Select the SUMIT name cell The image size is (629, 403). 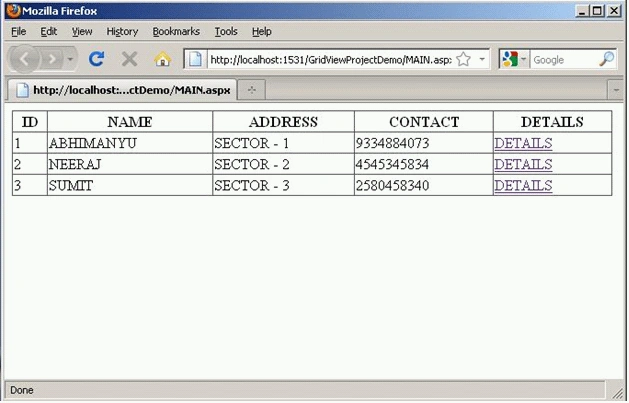(130, 185)
